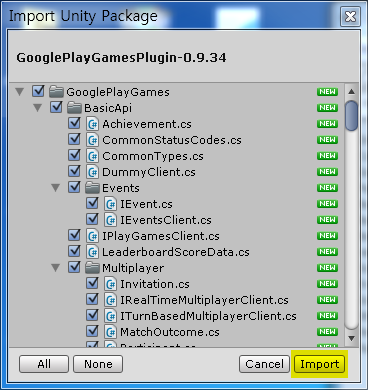Select the Invitation.cs file name

155,284
